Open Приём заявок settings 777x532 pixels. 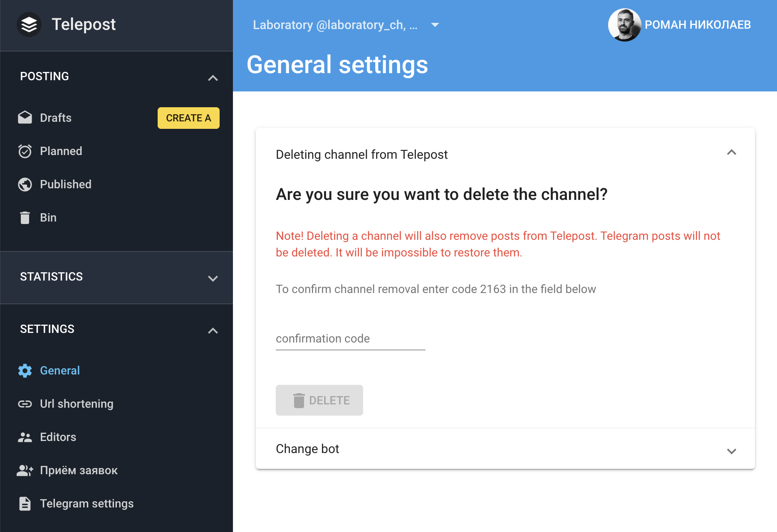[79, 470]
